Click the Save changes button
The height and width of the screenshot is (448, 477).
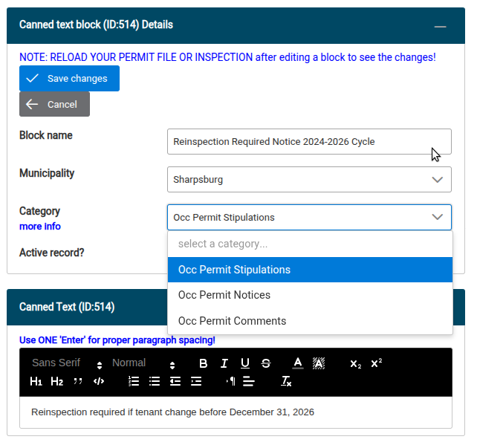[x=69, y=79]
